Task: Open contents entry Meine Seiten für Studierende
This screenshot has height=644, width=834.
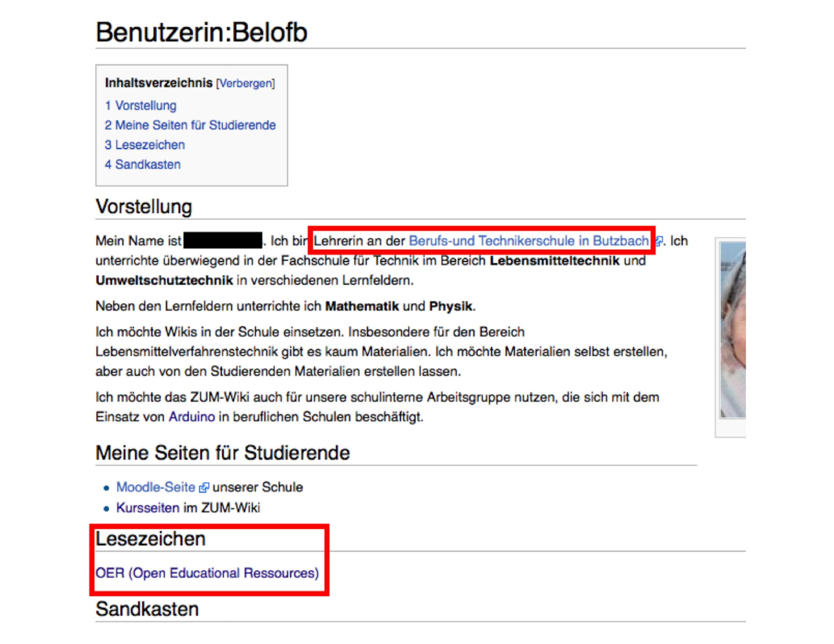Action: point(190,125)
